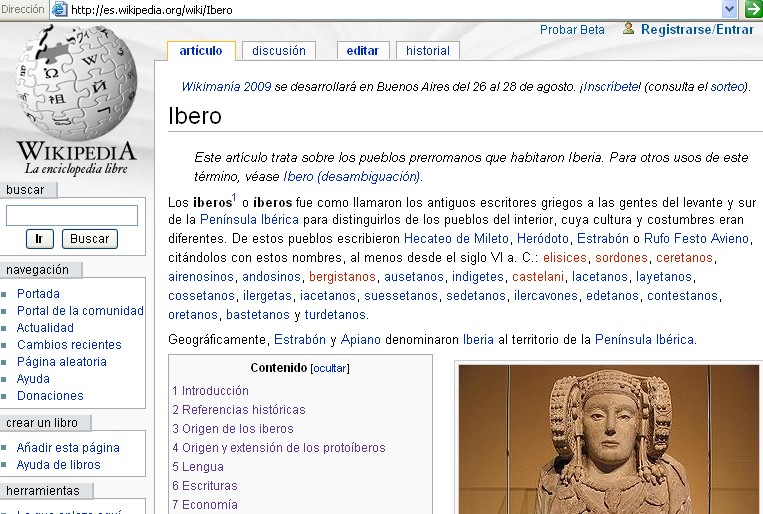Jump to section 5 Lengua
This screenshot has width=763, height=514.
pos(198,466)
